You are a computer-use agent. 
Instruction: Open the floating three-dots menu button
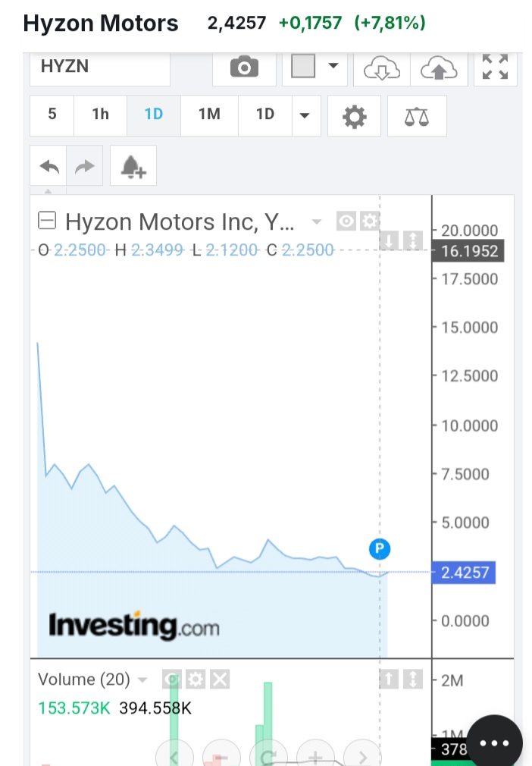click(x=494, y=742)
